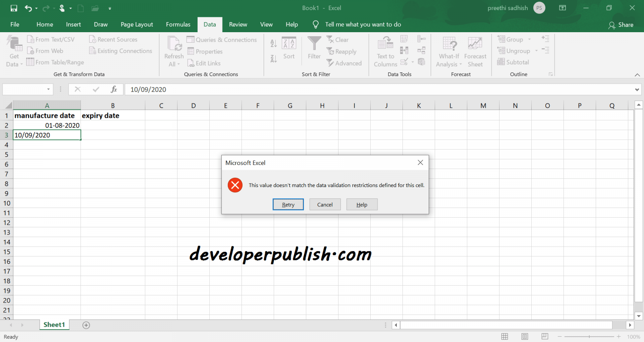
Task: Click the Insert Function fx icon
Action: coord(114,89)
